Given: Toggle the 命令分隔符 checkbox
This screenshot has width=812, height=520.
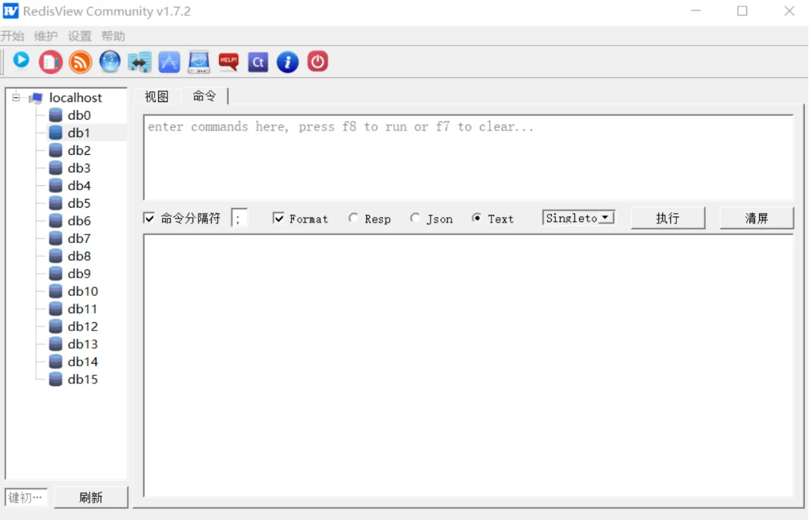Looking at the screenshot, I should coord(149,218).
